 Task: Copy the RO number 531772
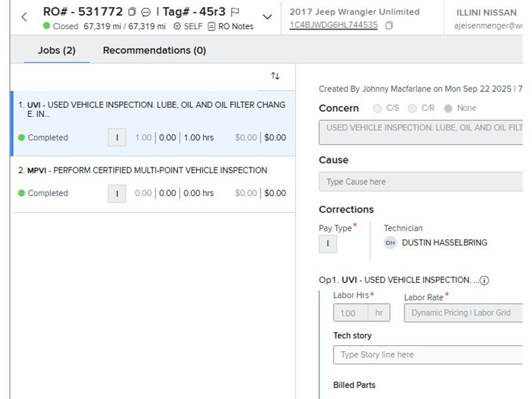coord(132,12)
